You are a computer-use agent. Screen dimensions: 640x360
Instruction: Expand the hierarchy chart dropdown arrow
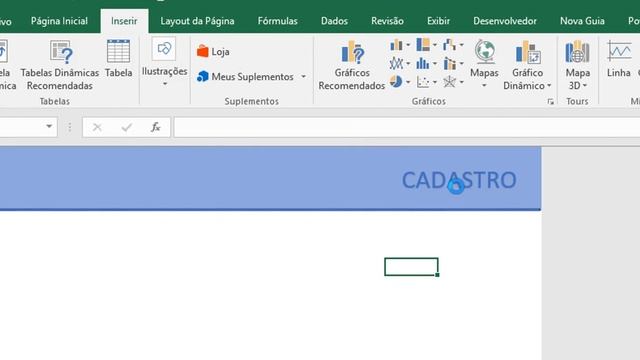(x=435, y=45)
